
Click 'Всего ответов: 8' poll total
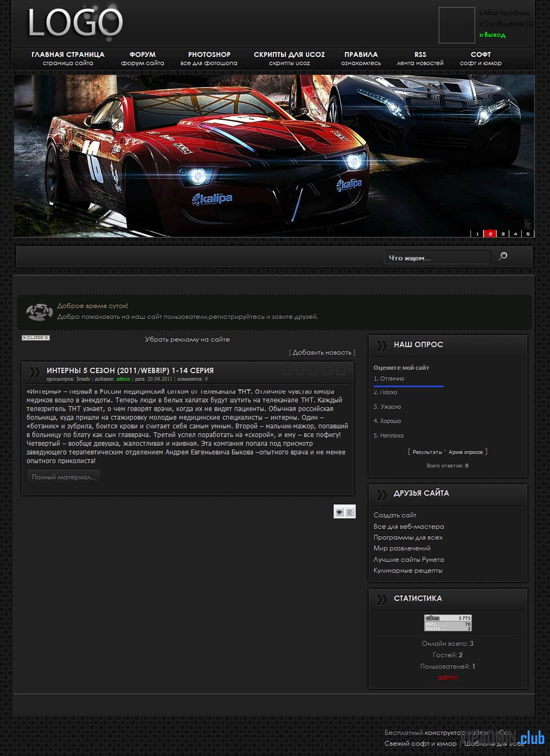point(448,466)
